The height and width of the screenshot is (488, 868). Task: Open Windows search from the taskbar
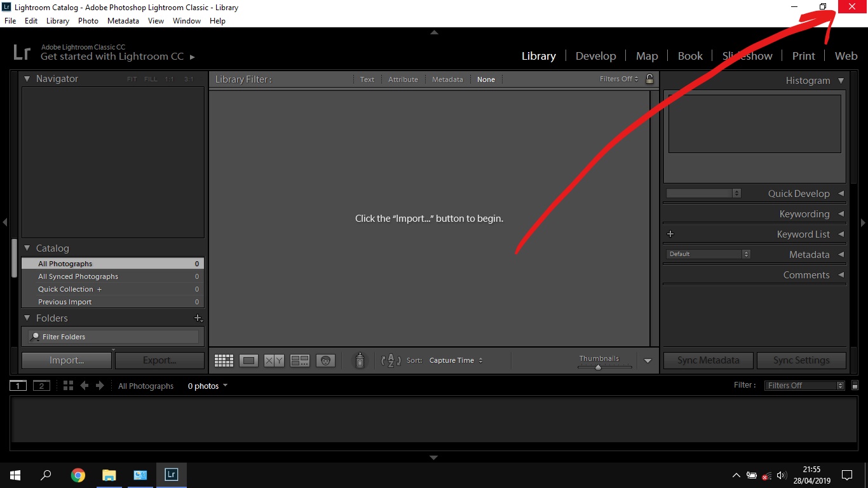46,475
